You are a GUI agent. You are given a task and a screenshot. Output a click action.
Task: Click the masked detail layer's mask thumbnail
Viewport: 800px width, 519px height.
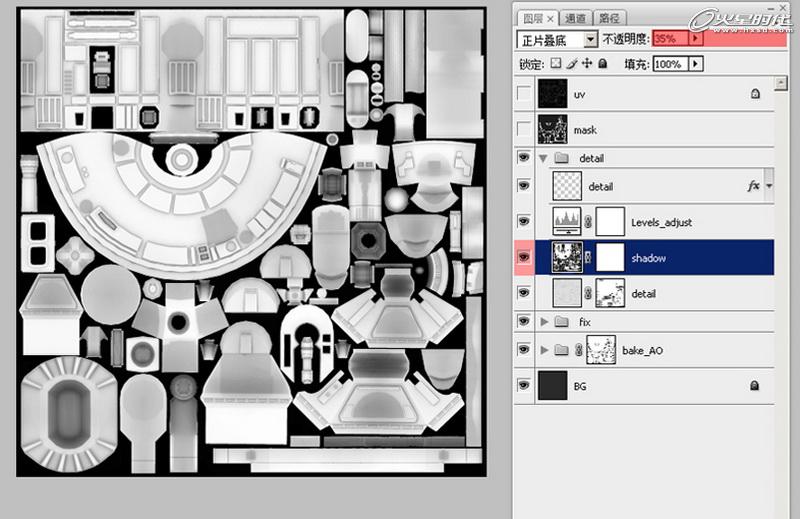610,293
